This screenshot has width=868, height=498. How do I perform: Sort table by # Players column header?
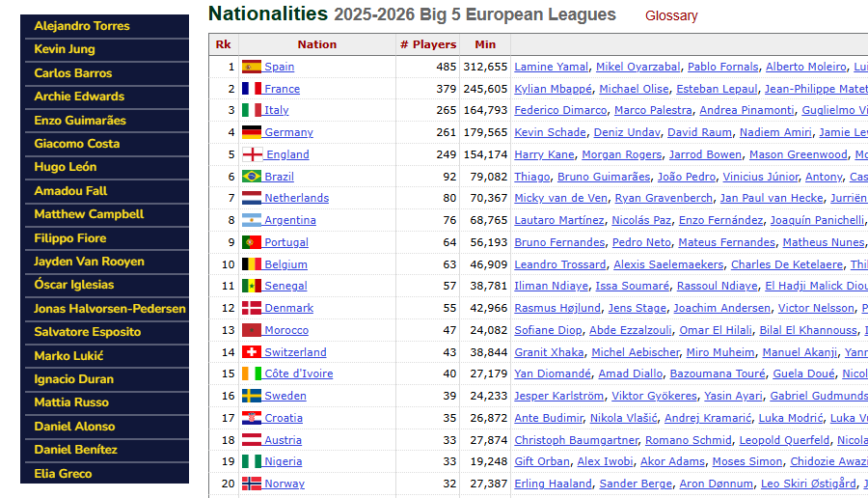(428, 44)
